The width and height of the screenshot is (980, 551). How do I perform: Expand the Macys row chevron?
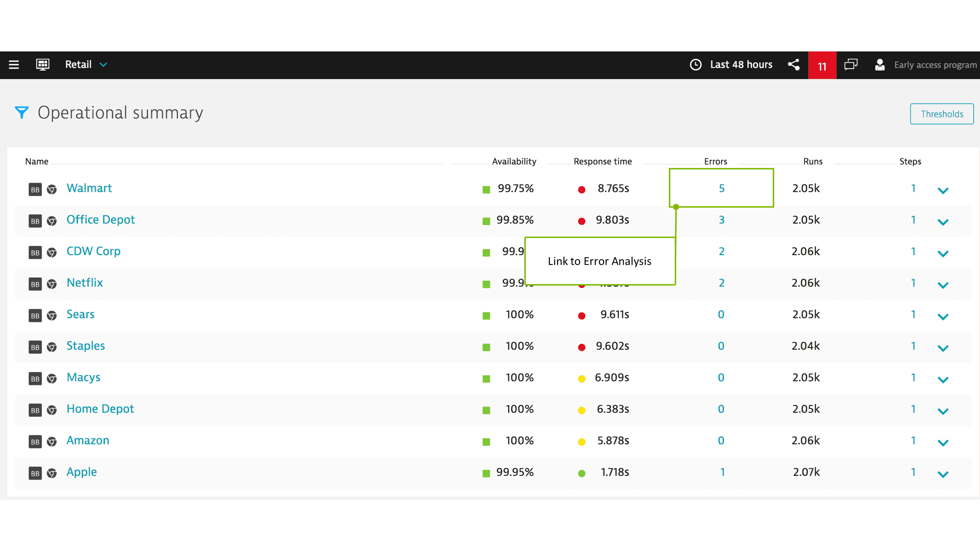pyautogui.click(x=943, y=380)
